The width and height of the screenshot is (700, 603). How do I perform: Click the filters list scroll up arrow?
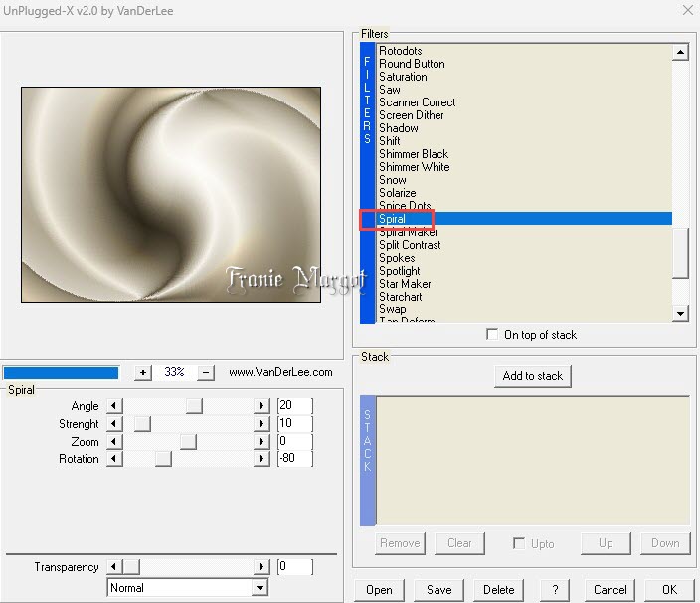coord(680,53)
